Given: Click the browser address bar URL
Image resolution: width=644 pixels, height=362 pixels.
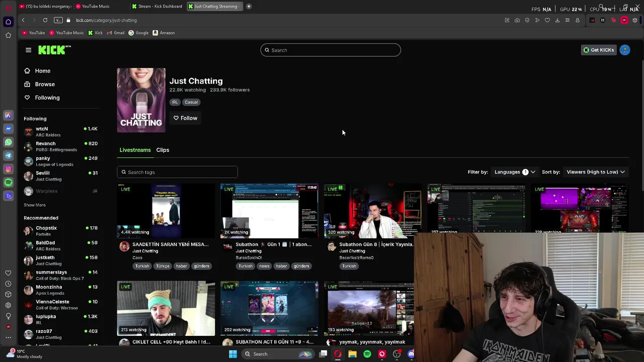Looking at the screenshot, I should coord(107,20).
